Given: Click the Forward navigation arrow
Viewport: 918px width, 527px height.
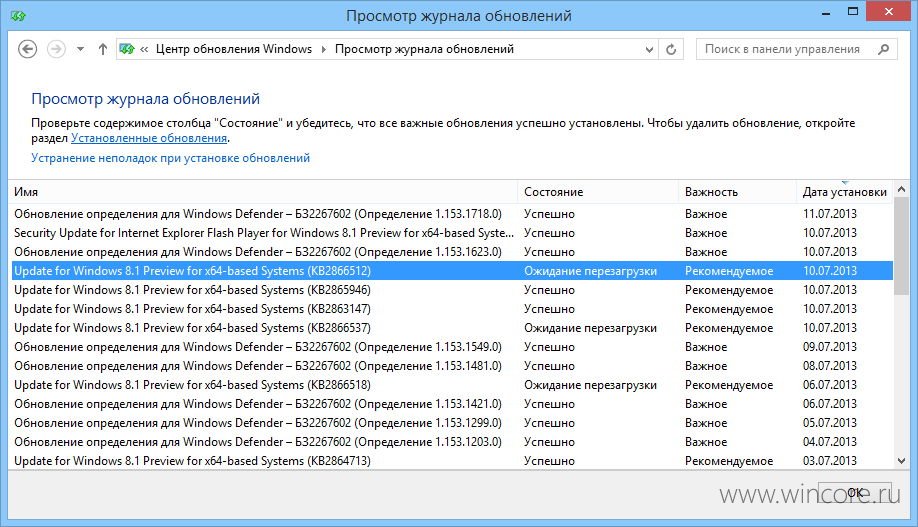Looking at the screenshot, I should [x=56, y=49].
